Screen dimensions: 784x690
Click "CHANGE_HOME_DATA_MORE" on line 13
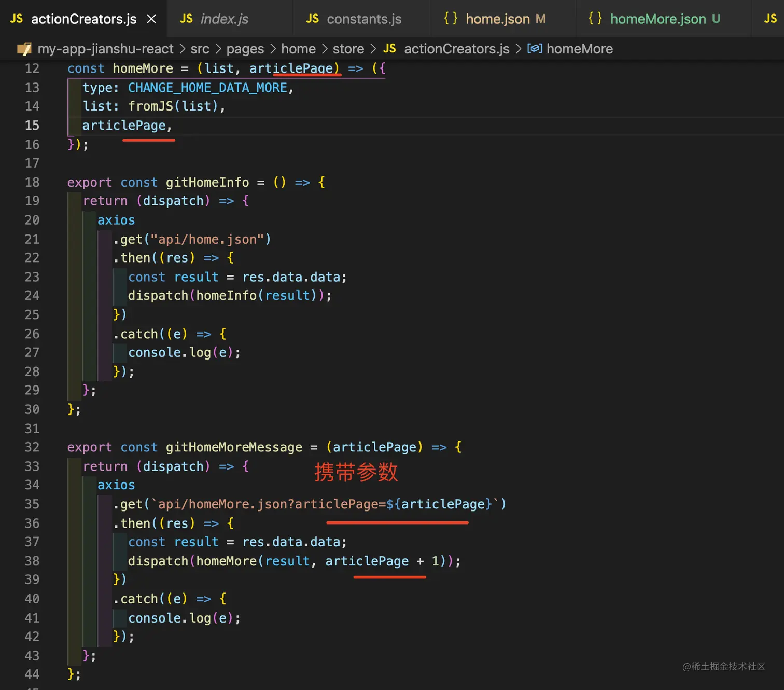pyautogui.click(x=207, y=88)
